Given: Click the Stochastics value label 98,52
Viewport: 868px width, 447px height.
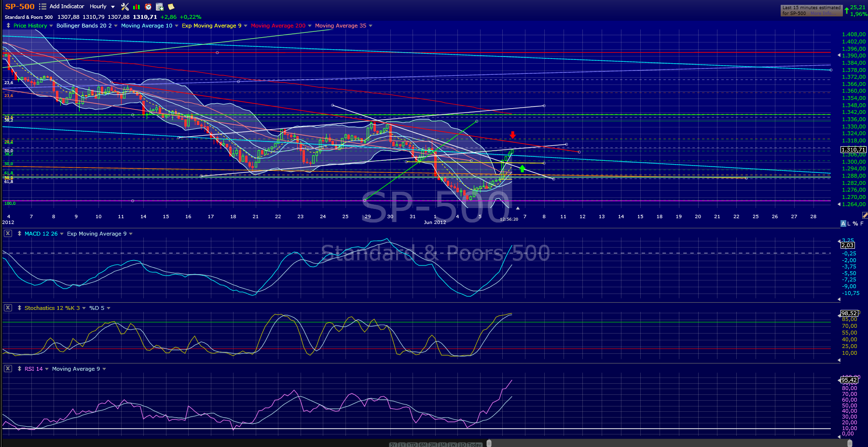Looking at the screenshot, I should pos(849,313).
